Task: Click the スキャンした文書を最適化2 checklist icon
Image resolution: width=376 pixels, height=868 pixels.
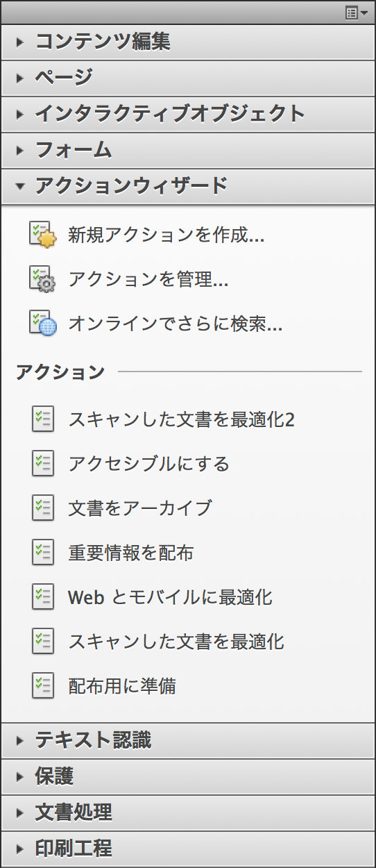Action: (43, 419)
